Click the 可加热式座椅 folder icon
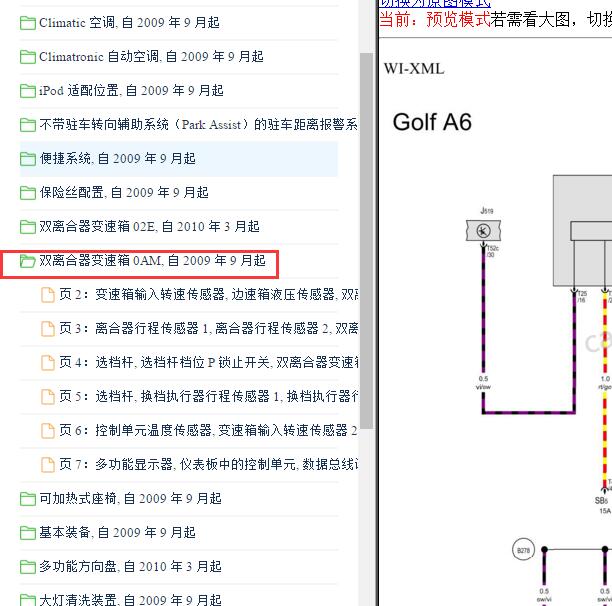 click(27, 499)
